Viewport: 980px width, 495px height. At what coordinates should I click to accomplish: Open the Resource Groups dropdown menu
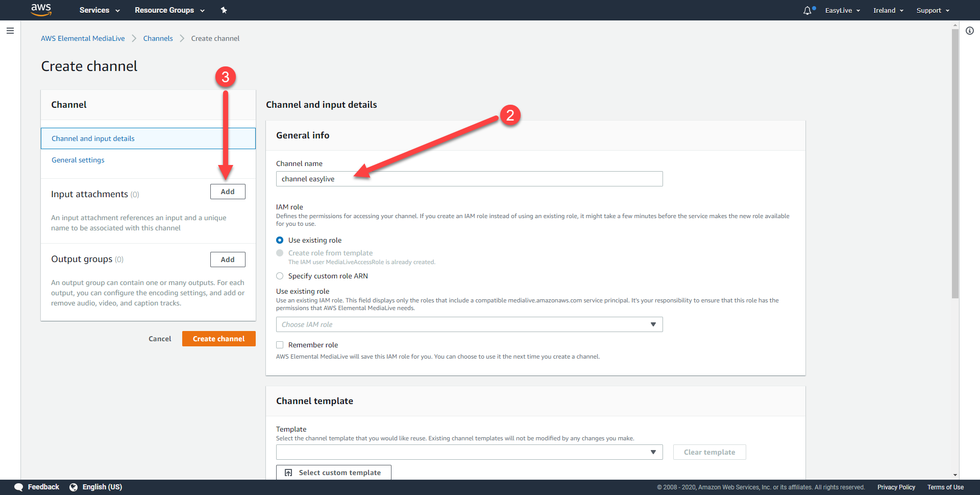169,10
